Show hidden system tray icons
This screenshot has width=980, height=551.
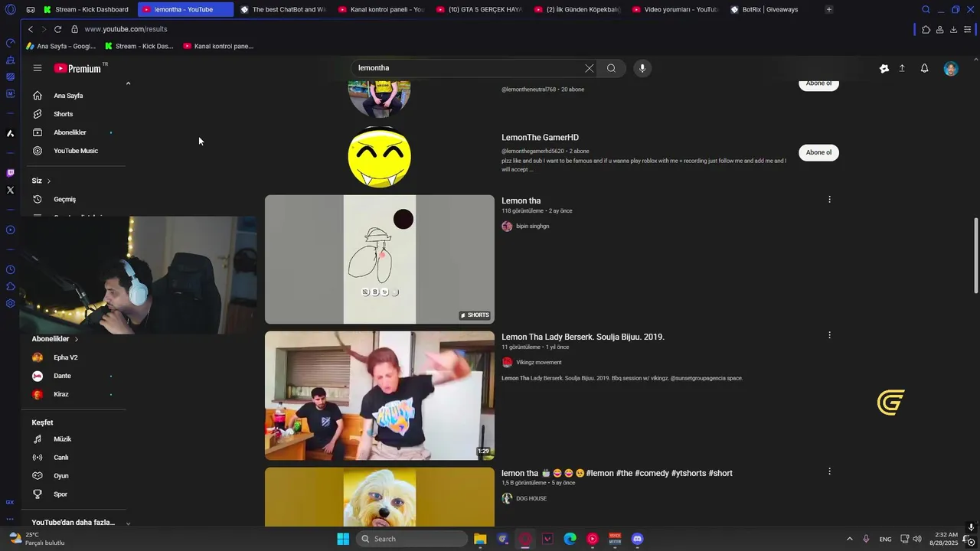coord(849,539)
